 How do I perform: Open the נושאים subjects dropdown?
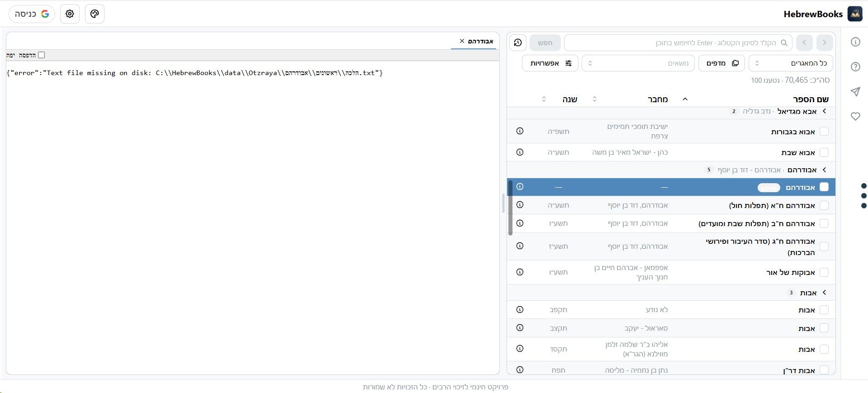click(x=637, y=63)
